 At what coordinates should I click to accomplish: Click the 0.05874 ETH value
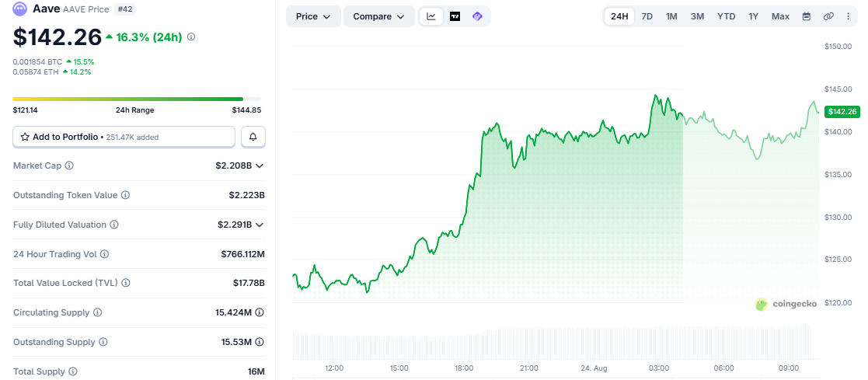pyautogui.click(x=36, y=71)
